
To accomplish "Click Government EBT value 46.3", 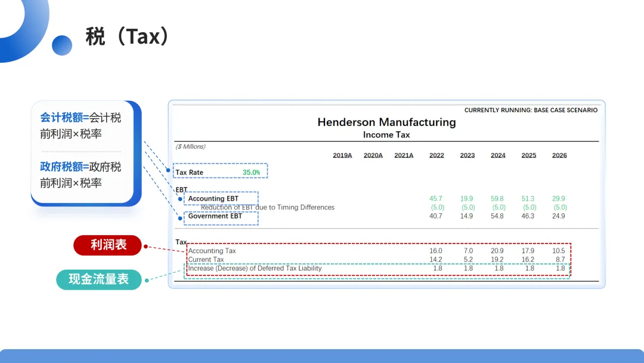I will pos(528,216).
